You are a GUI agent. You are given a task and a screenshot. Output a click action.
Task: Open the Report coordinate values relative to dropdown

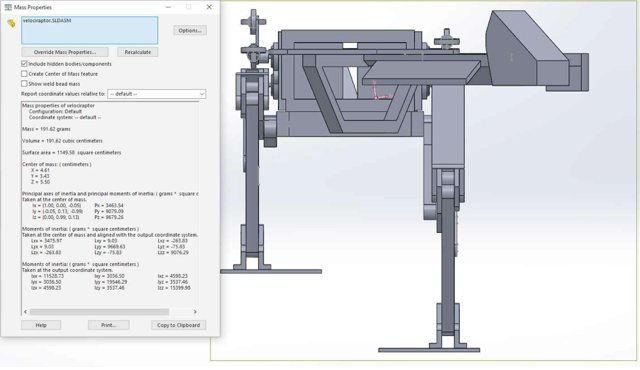coord(157,94)
